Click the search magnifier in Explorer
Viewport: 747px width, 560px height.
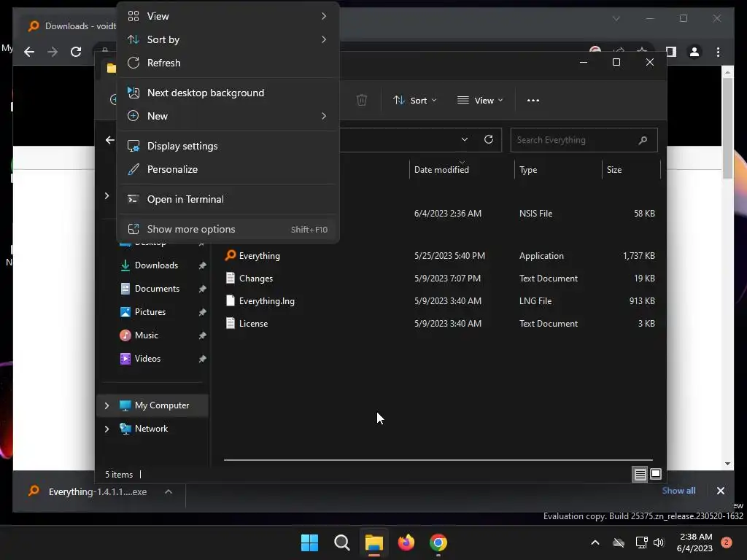tap(643, 140)
